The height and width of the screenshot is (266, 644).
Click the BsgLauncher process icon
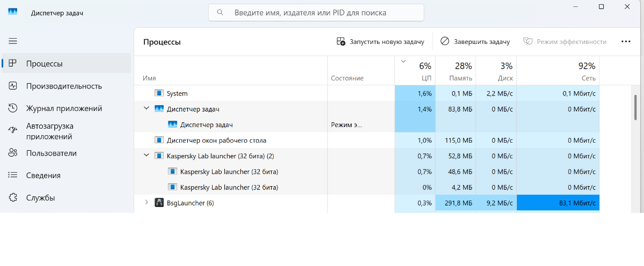click(159, 203)
